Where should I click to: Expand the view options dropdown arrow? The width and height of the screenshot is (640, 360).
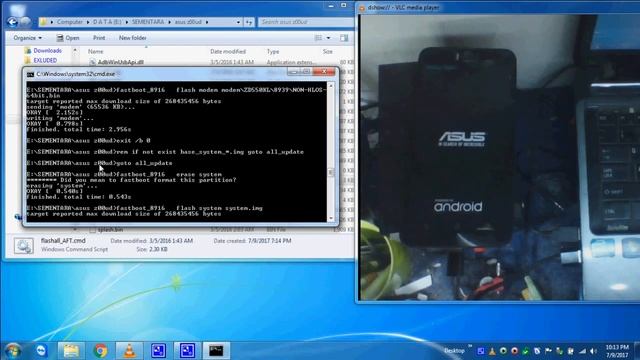coord(328,38)
